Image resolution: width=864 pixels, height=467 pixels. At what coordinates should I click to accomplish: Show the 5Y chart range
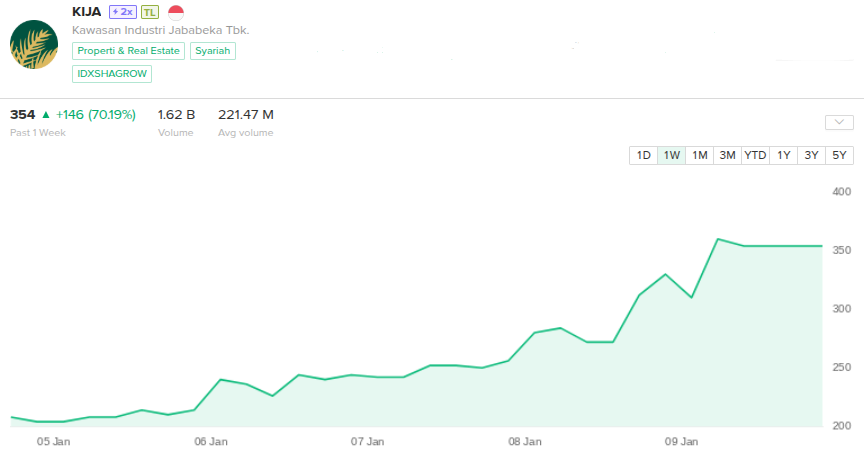(840, 155)
